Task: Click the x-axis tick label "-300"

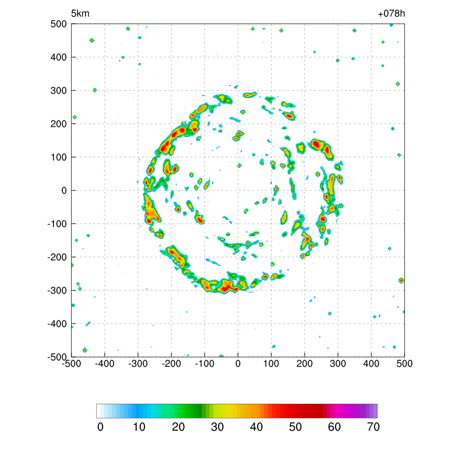Action: click(x=138, y=364)
